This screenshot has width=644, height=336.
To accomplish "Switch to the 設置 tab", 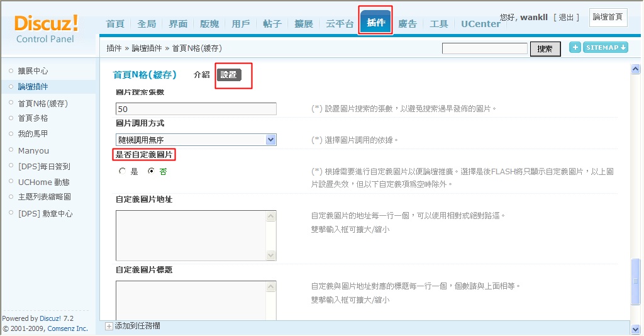I will (229, 75).
